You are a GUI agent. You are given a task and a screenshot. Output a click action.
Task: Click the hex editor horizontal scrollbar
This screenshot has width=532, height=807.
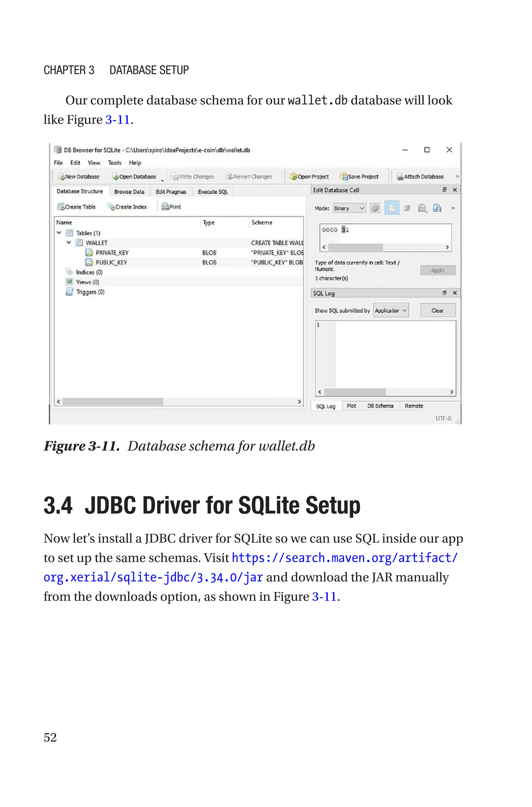click(x=385, y=247)
